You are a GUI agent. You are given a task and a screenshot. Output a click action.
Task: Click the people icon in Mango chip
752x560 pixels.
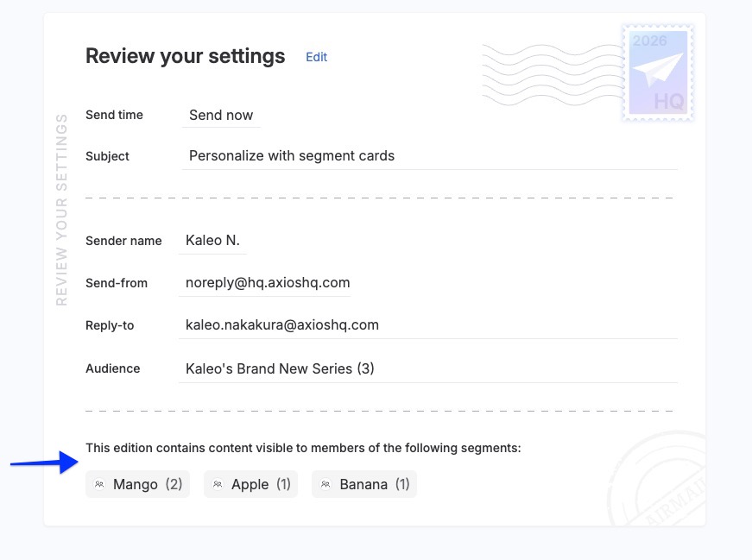point(100,485)
